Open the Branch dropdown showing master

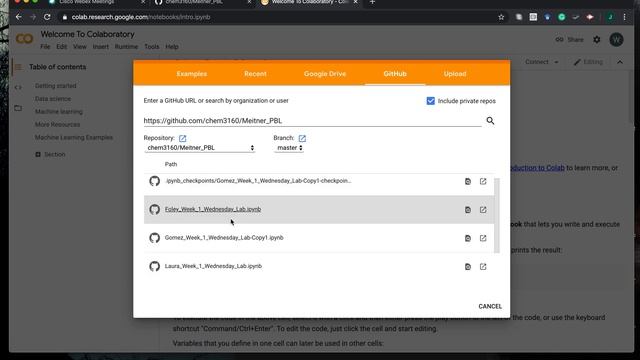click(289, 148)
